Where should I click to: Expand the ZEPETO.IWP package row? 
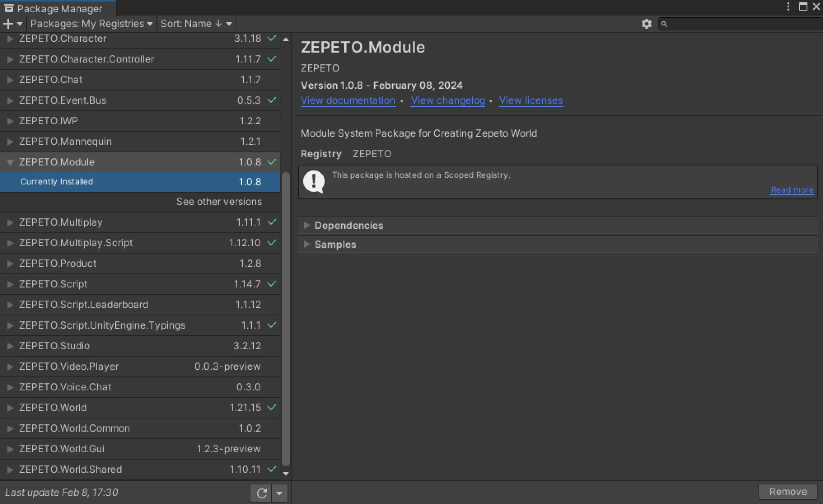tap(10, 121)
